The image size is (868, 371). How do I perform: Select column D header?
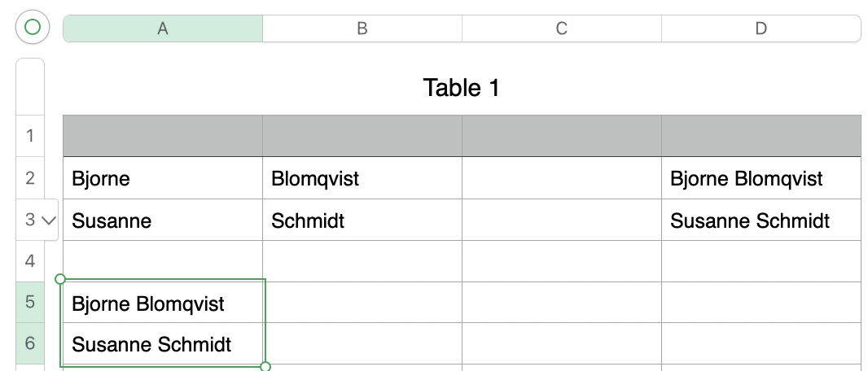761,28
